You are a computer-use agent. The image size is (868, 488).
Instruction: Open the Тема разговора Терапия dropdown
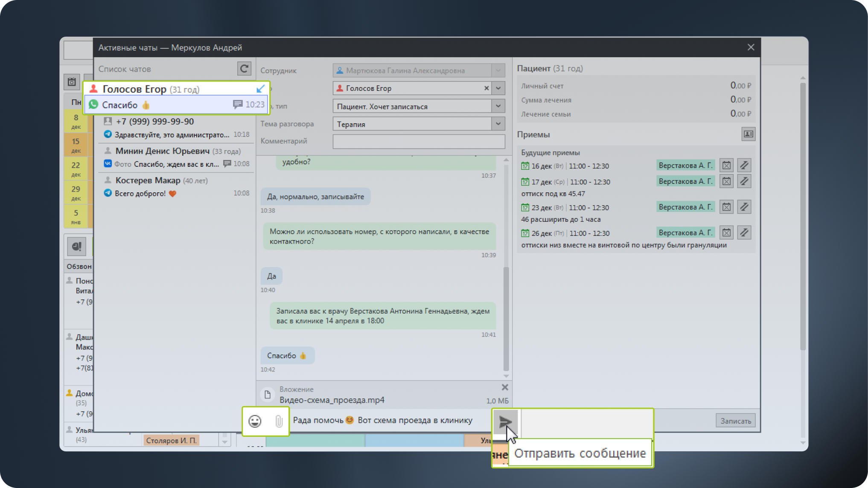498,124
